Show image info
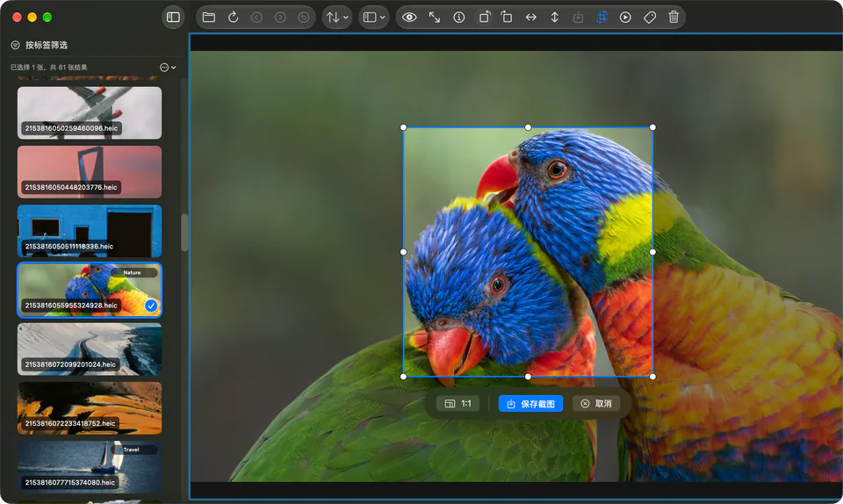The image size is (843, 504). point(458,18)
